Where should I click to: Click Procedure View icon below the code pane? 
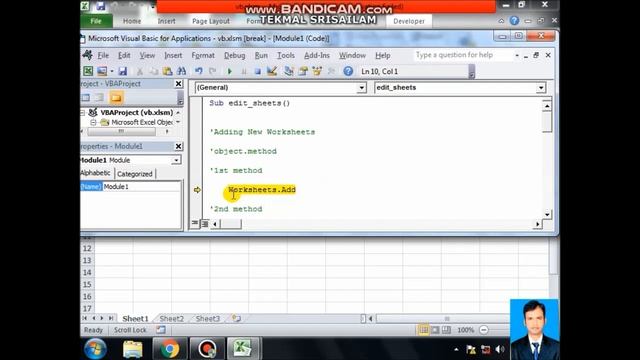(x=195, y=223)
